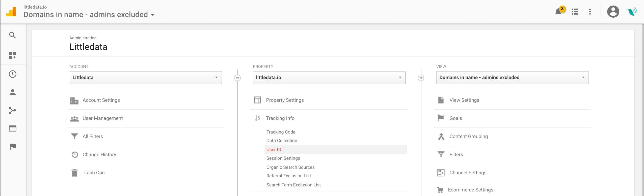644x196 pixels.
Task: Open Account Settings
Action: (x=101, y=100)
